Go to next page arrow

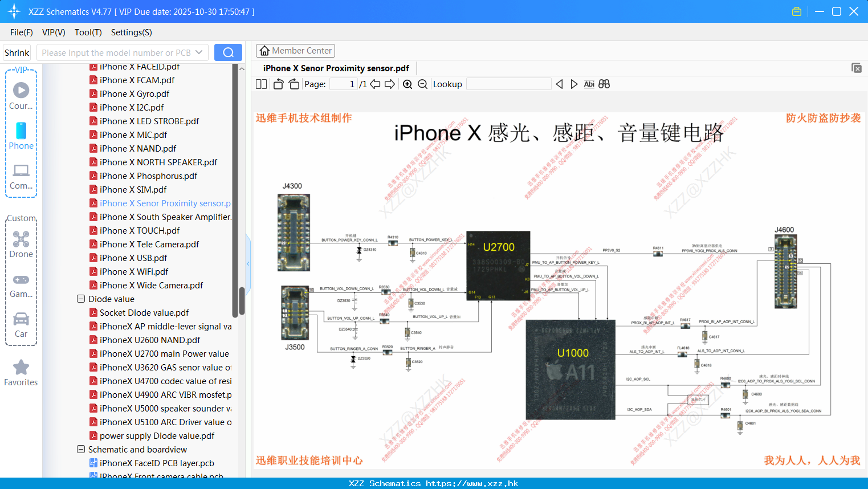(x=390, y=84)
